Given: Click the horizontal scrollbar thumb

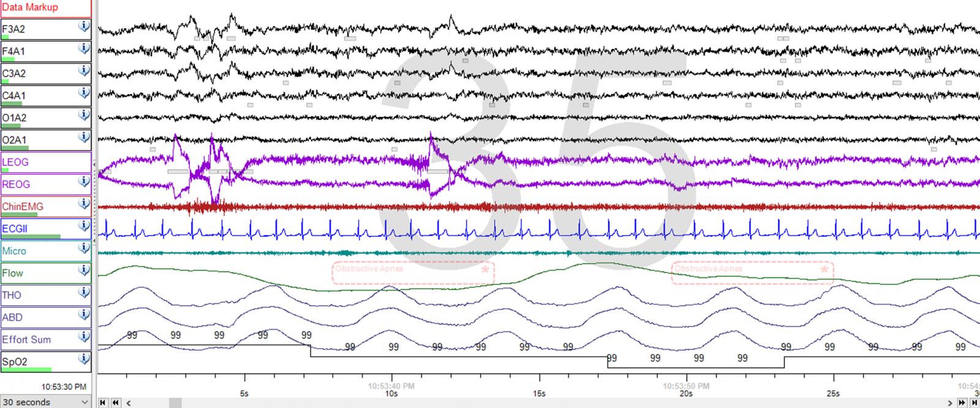Looking at the screenshot, I should click(x=175, y=402).
